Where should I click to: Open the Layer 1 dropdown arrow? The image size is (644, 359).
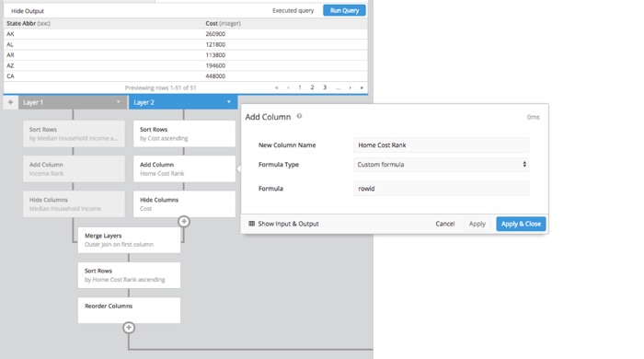click(119, 102)
